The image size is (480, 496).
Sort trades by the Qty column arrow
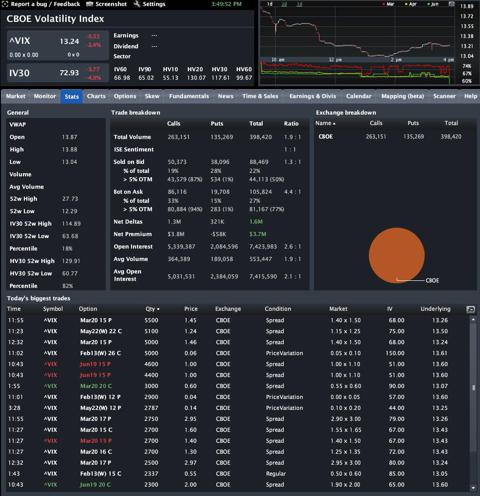pos(158,309)
